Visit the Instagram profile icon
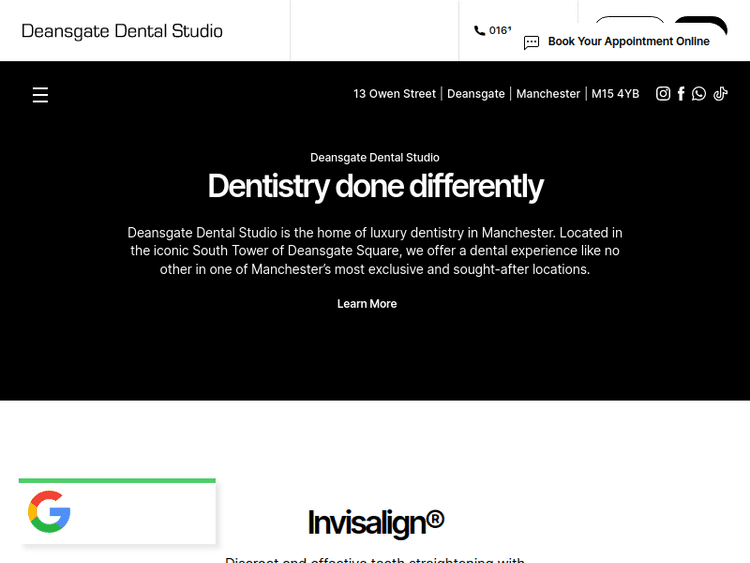750x563 pixels. coord(662,94)
